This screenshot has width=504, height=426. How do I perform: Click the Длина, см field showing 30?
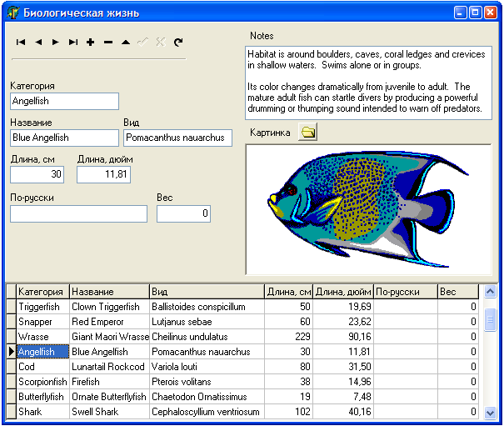(37, 175)
